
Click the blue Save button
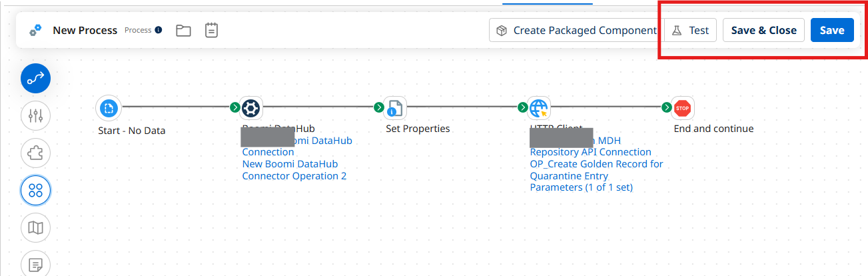tap(832, 30)
